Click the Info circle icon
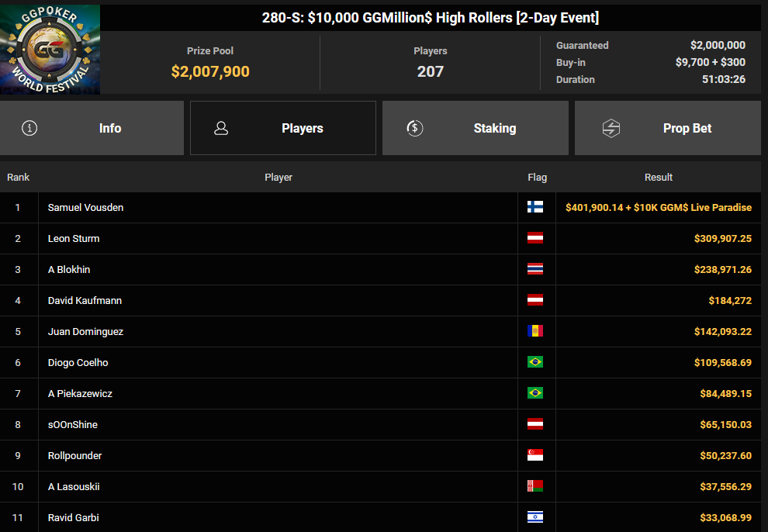 (x=29, y=128)
